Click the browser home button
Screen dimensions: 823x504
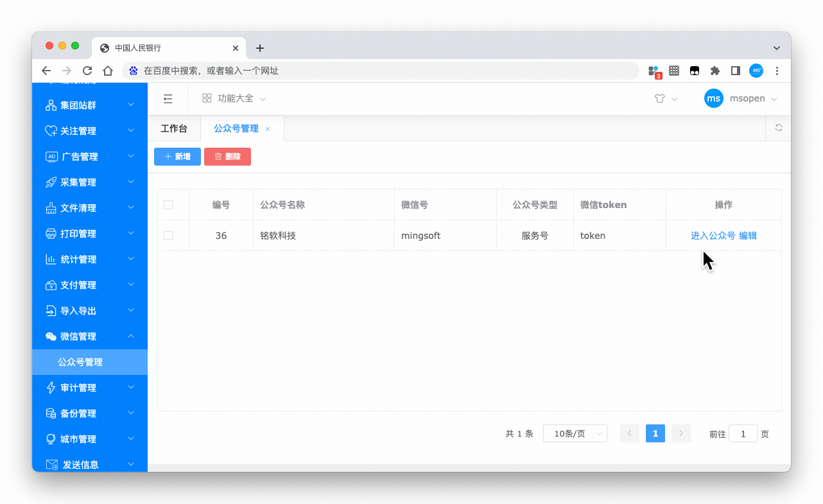pos(108,71)
